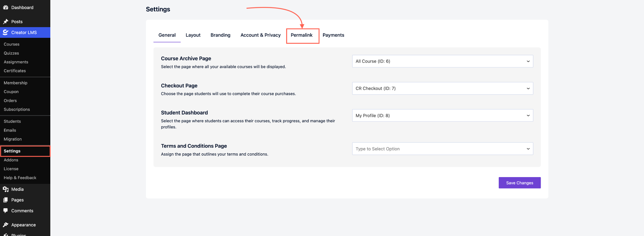
Task: Open the Student Dashboard page dropdown
Action: click(x=442, y=115)
